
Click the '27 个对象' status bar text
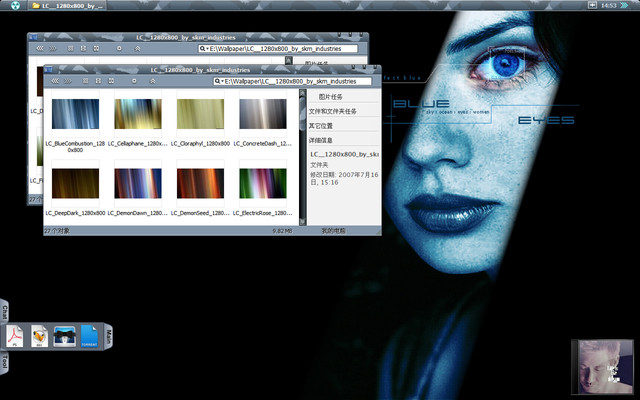point(57,231)
